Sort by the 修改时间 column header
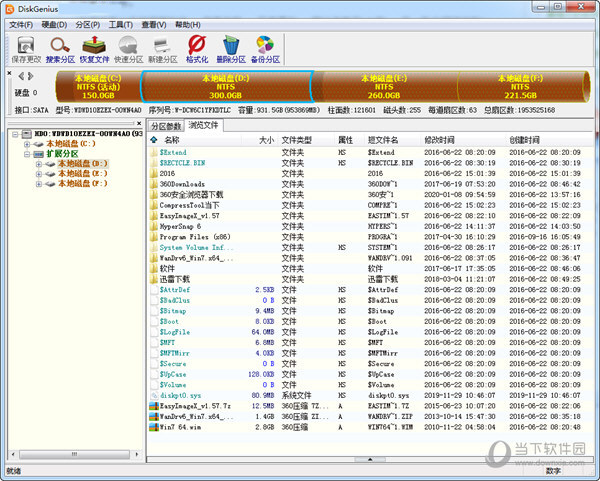 (439, 140)
